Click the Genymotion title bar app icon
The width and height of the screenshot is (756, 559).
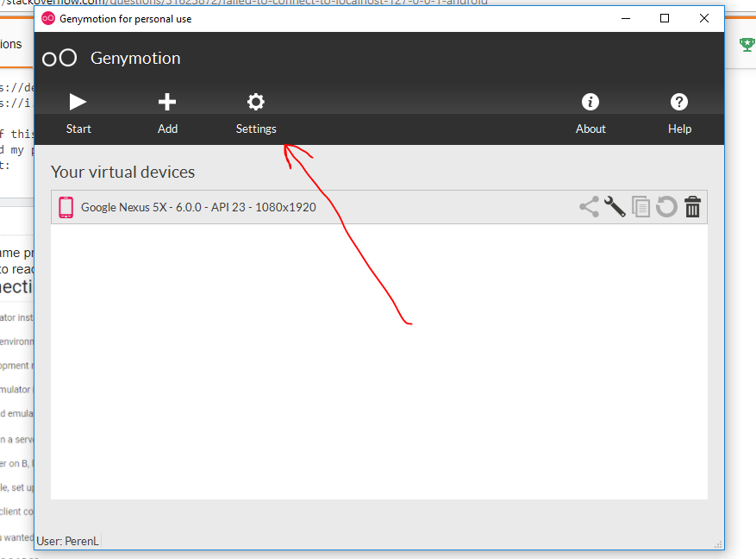point(48,19)
